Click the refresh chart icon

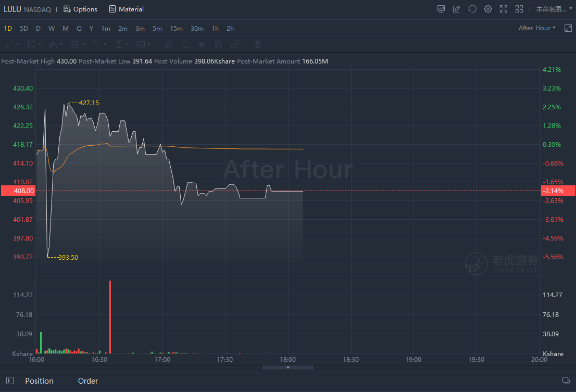472,9
